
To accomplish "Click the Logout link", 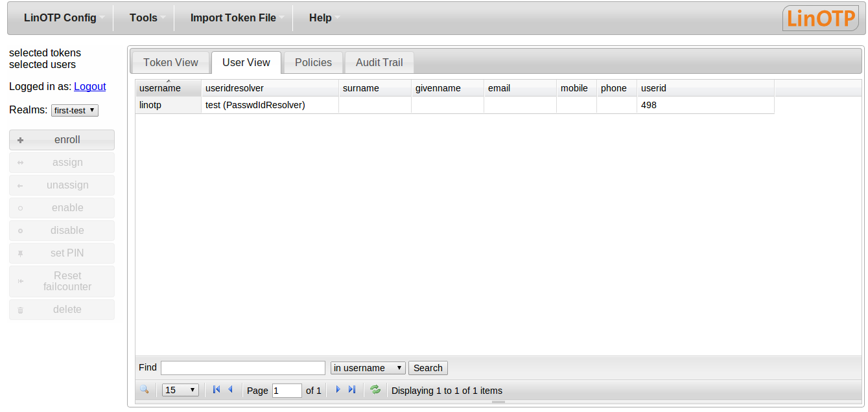I will 90,87.
